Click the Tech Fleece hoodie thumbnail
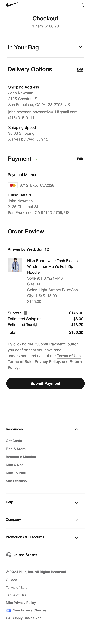 [15, 265]
